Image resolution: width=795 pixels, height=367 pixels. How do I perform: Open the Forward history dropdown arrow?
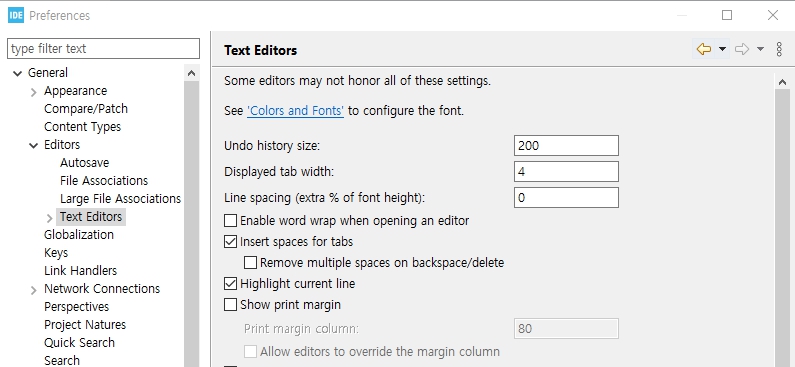(x=761, y=49)
